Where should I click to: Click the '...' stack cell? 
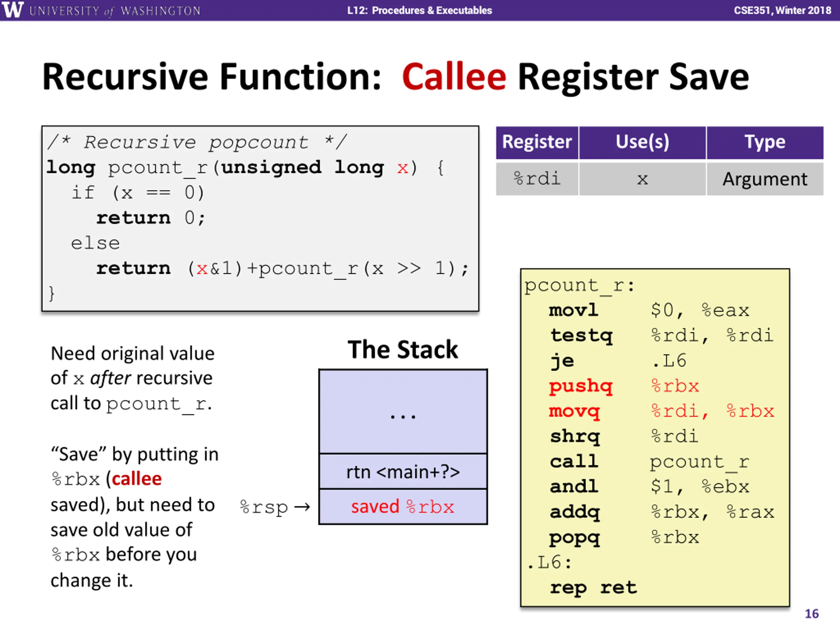tap(403, 411)
